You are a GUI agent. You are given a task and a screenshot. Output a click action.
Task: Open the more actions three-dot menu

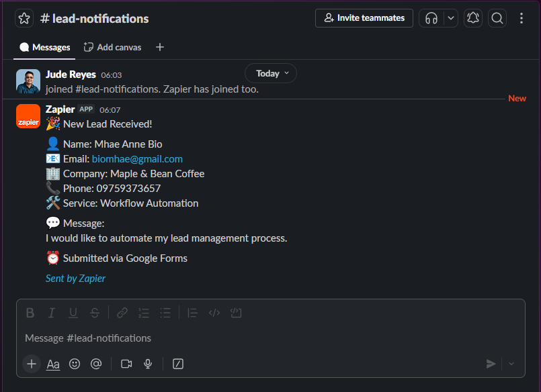522,18
